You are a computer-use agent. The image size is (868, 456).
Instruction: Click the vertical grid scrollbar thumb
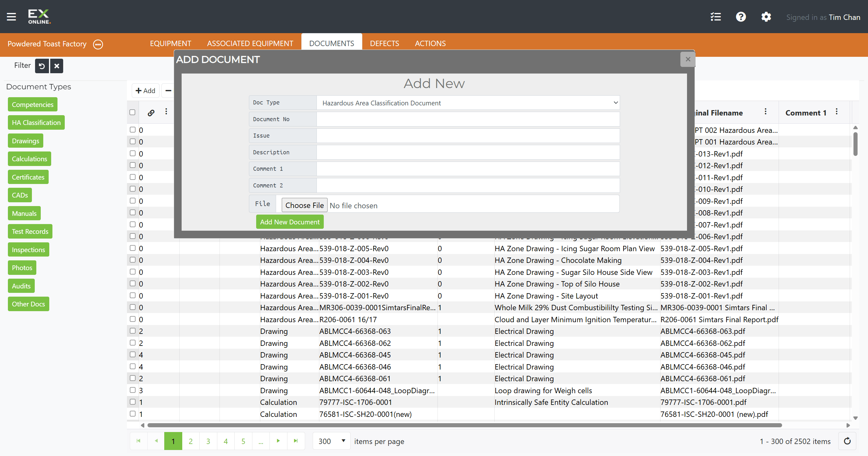855,144
